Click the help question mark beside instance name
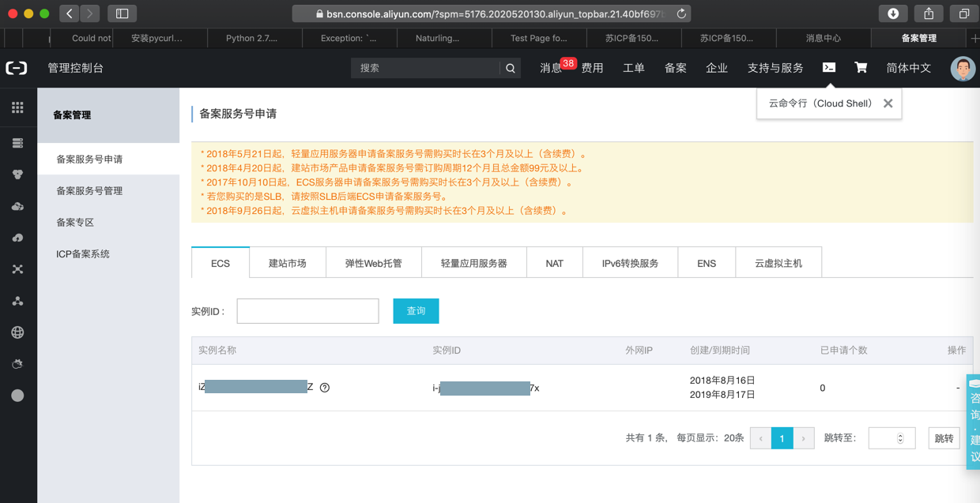Screen dimensions: 980x503 tap(325, 388)
